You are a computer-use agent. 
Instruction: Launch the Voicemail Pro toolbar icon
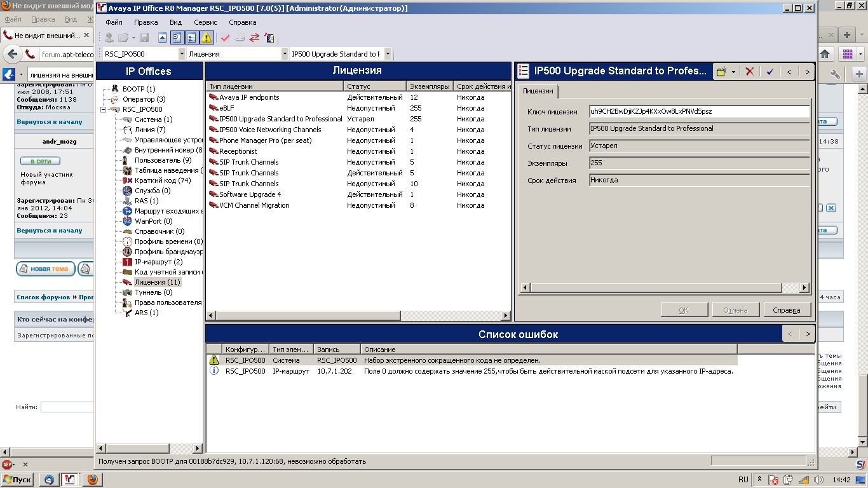point(269,37)
